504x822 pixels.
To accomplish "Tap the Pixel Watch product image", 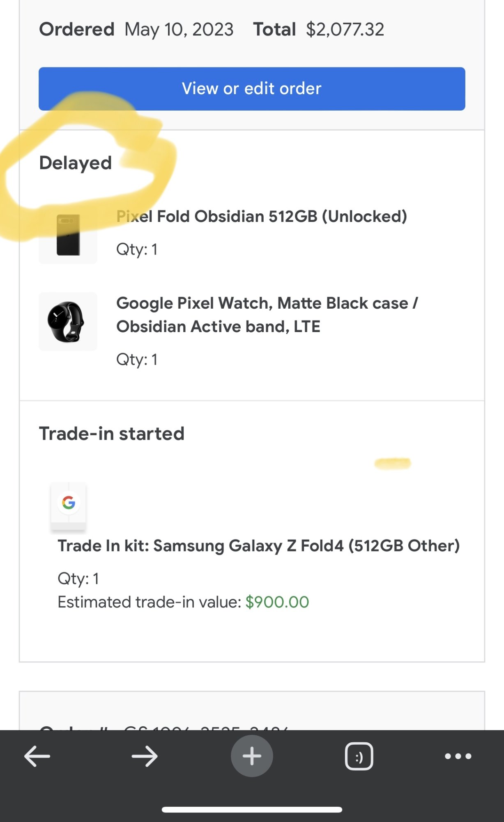I will [68, 321].
